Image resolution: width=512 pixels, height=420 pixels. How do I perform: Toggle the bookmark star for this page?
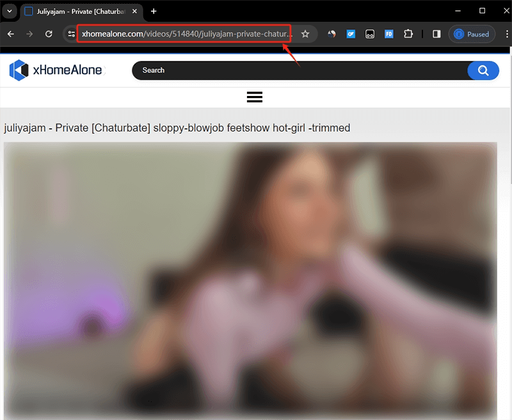[305, 34]
